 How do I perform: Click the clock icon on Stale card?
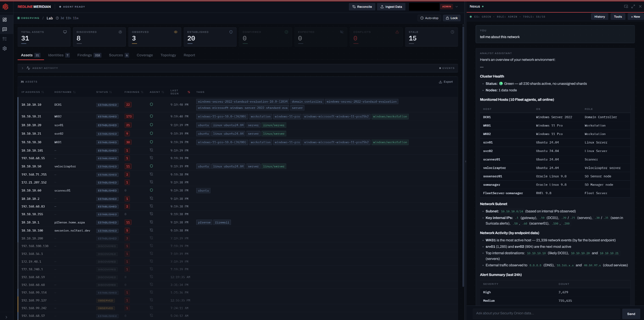(452, 32)
